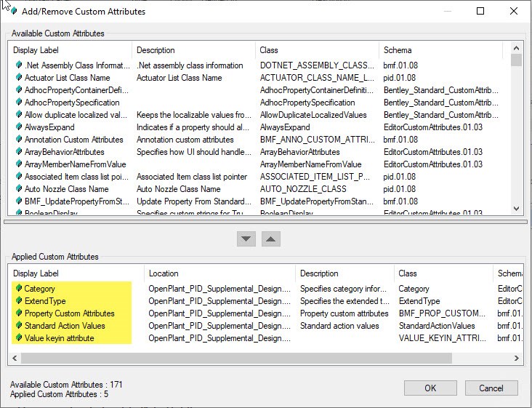This screenshot has height=408, width=532.
Task: Click the icon beside applied Property Custom Attributes
Action: tap(19, 313)
